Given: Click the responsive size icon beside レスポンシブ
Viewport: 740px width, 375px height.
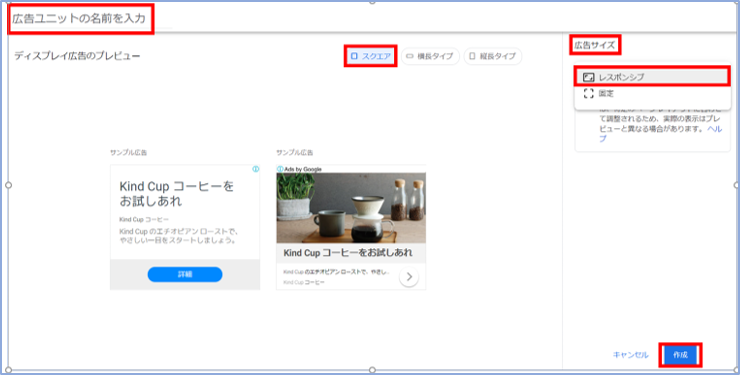Looking at the screenshot, I should click(x=589, y=77).
